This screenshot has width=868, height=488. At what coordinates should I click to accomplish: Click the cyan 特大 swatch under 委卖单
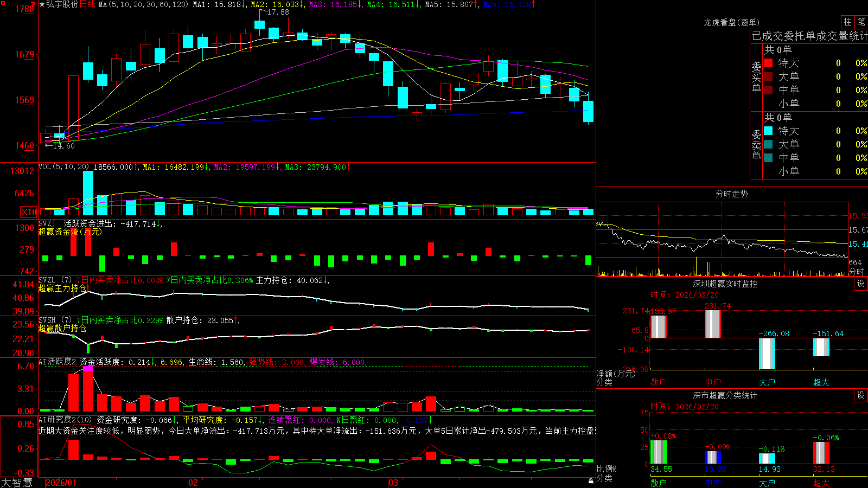768,131
